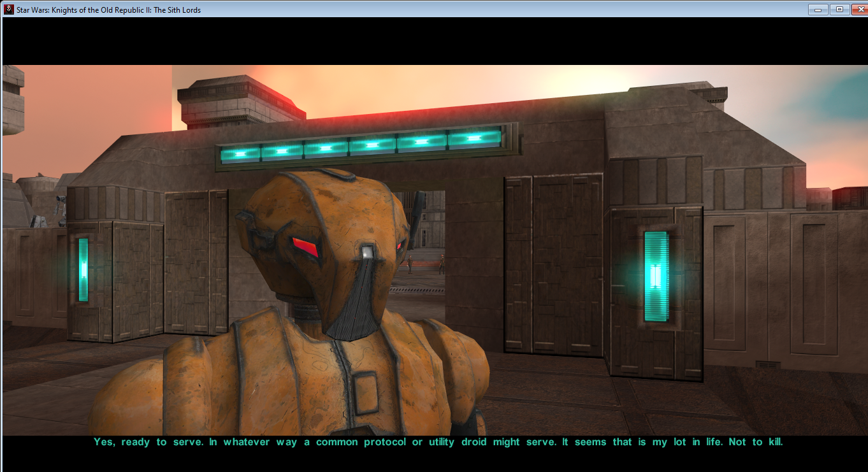
Task: Close the Sith Lords game window
Action: click(x=859, y=9)
